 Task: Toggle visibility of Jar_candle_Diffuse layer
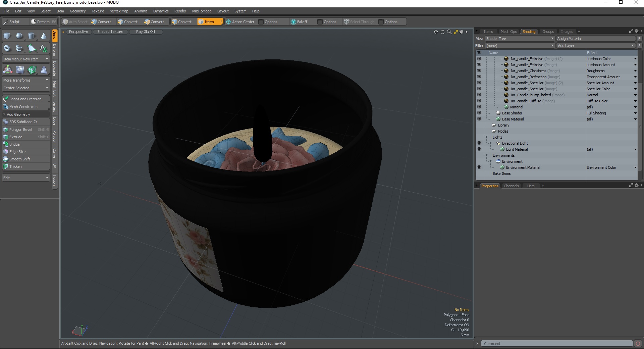(x=479, y=101)
